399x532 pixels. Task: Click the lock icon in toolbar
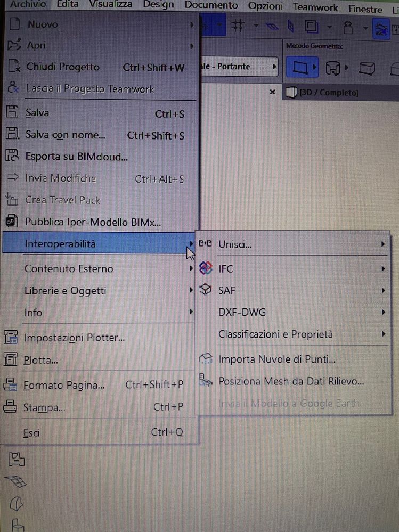pos(348,28)
